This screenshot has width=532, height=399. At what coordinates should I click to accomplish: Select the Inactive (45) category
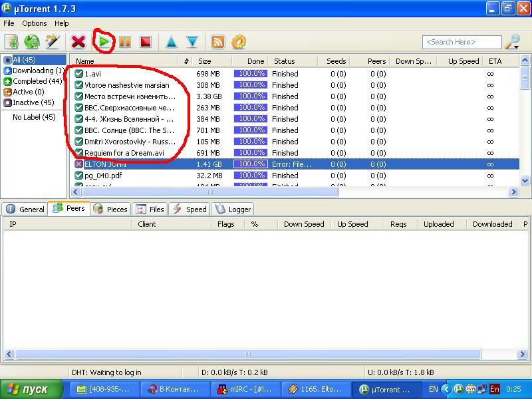pos(29,102)
